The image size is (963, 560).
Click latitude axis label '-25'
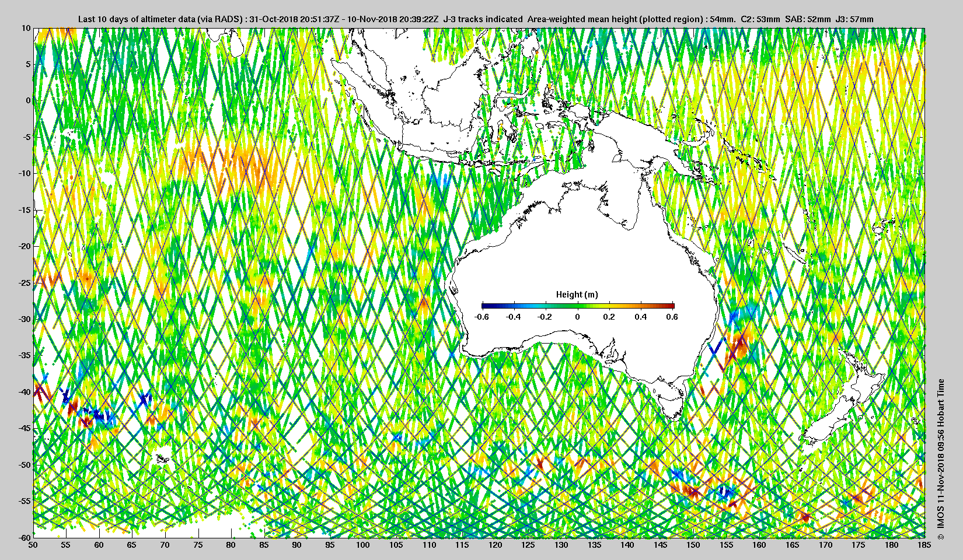click(x=24, y=282)
